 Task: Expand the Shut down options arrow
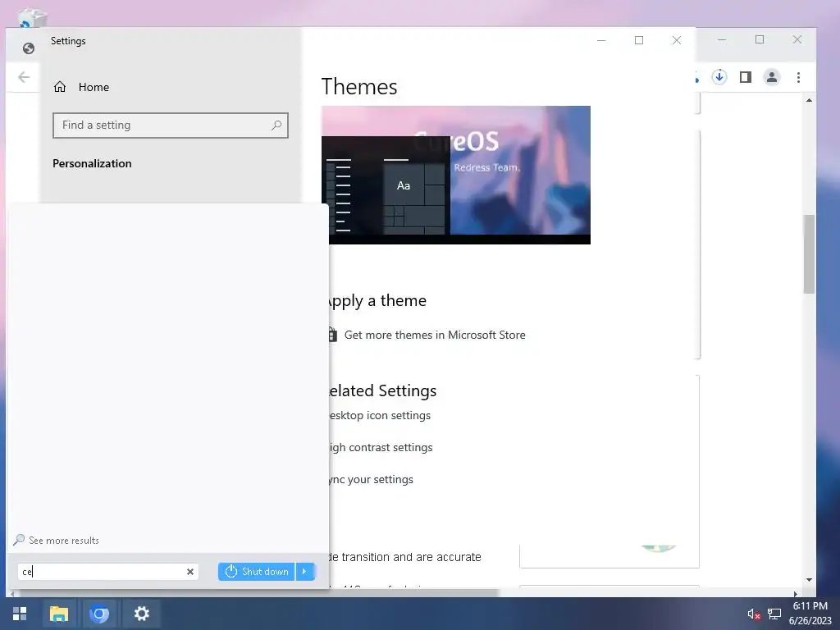tap(305, 572)
